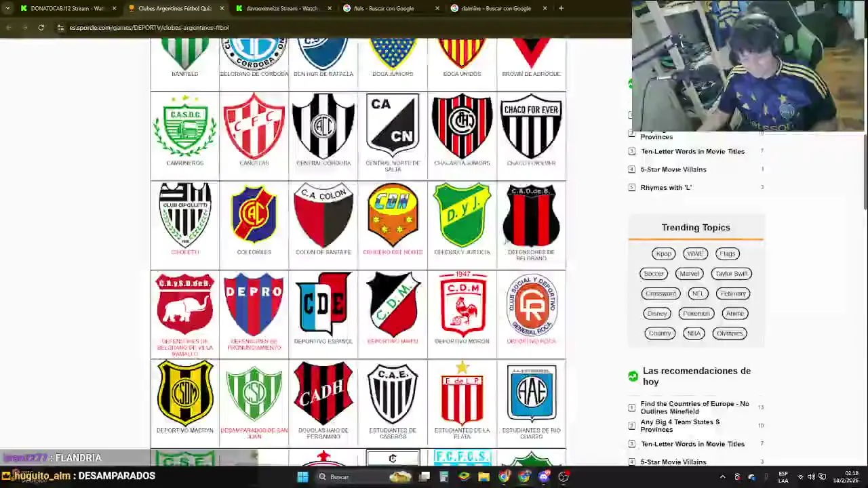Open the Pokemon trending topic

(x=696, y=313)
